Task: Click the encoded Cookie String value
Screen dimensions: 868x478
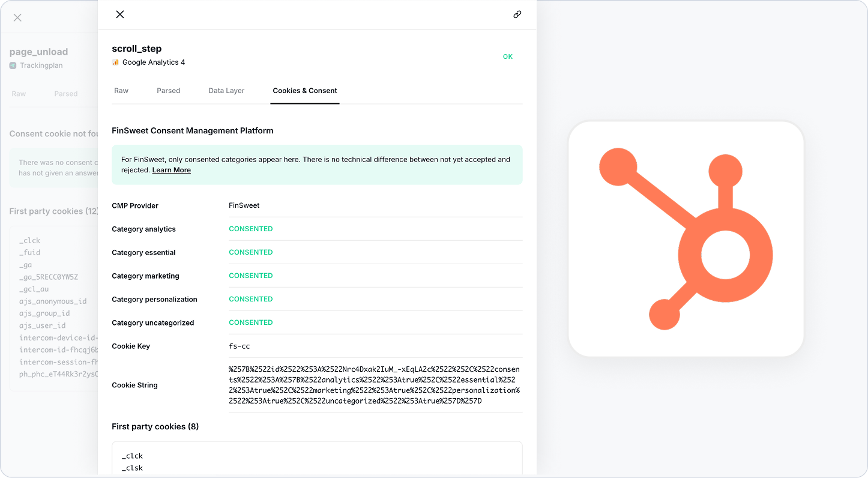Action: click(x=375, y=385)
